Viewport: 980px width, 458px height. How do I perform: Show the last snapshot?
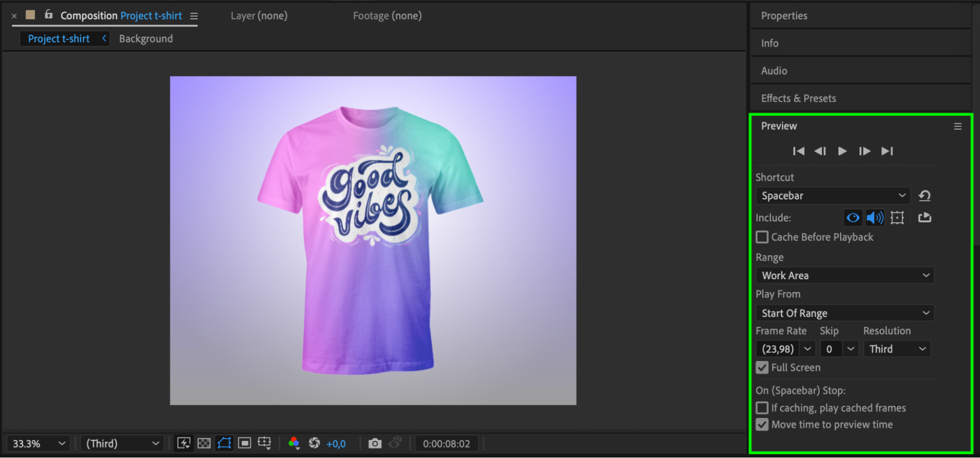(395, 443)
